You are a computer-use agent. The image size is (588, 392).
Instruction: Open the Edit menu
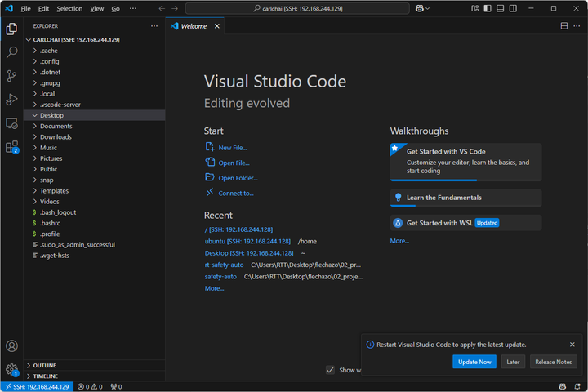43,8
